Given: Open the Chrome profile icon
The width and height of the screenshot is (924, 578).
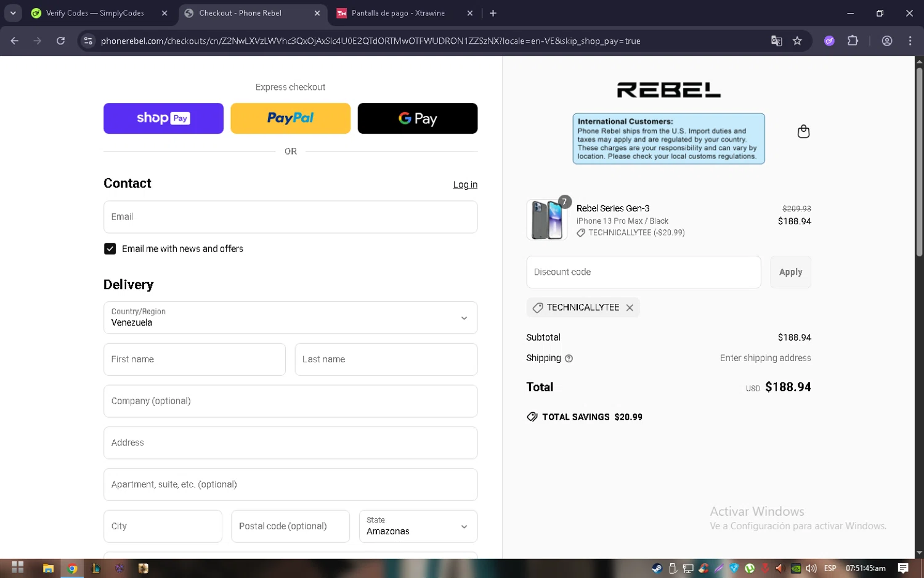Looking at the screenshot, I should click(887, 41).
